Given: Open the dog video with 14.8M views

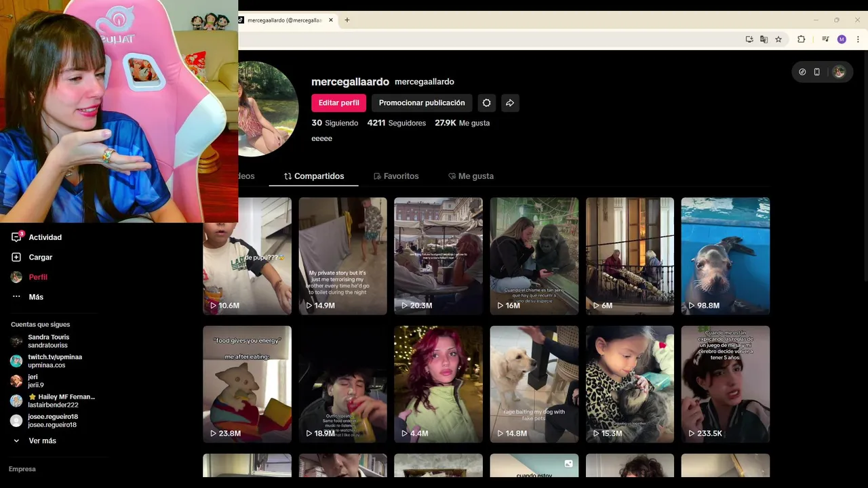Looking at the screenshot, I should [534, 384].
